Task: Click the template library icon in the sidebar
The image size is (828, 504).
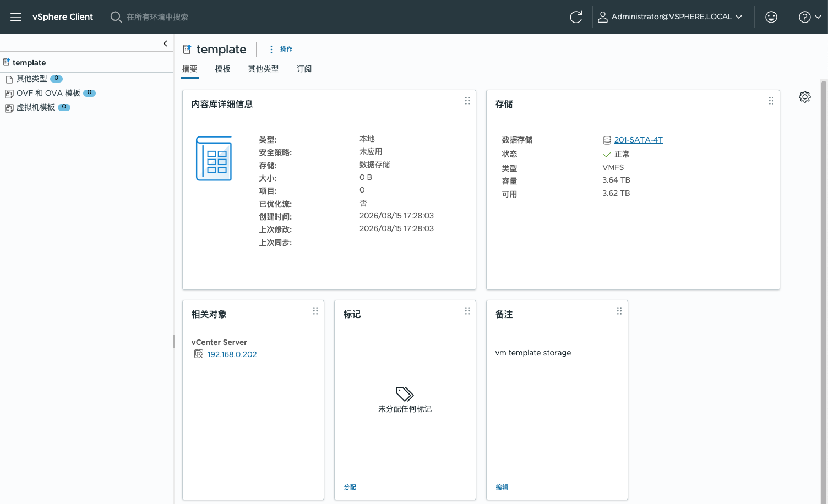Action: 7,62
